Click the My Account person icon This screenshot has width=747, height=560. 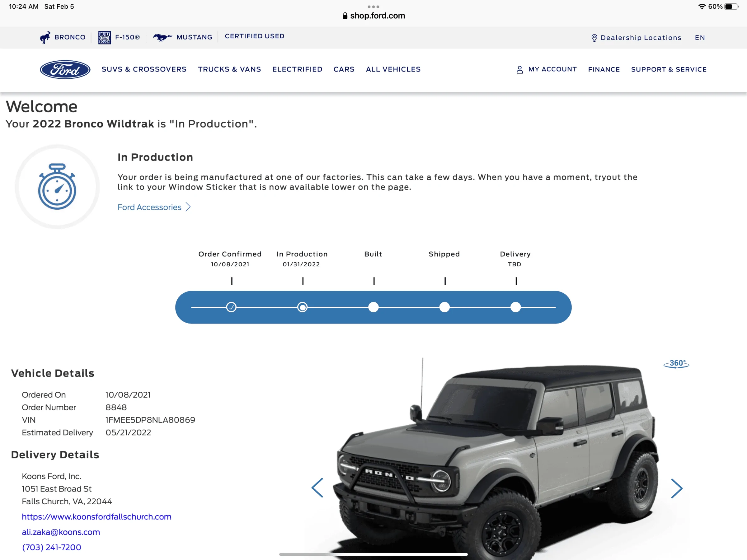coord(520,70)
